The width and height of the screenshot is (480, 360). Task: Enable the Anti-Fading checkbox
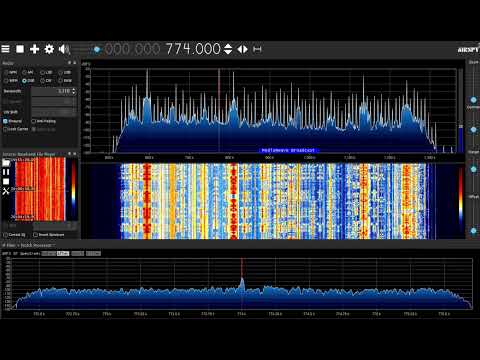pyautogui.click(x=33, y=121)
